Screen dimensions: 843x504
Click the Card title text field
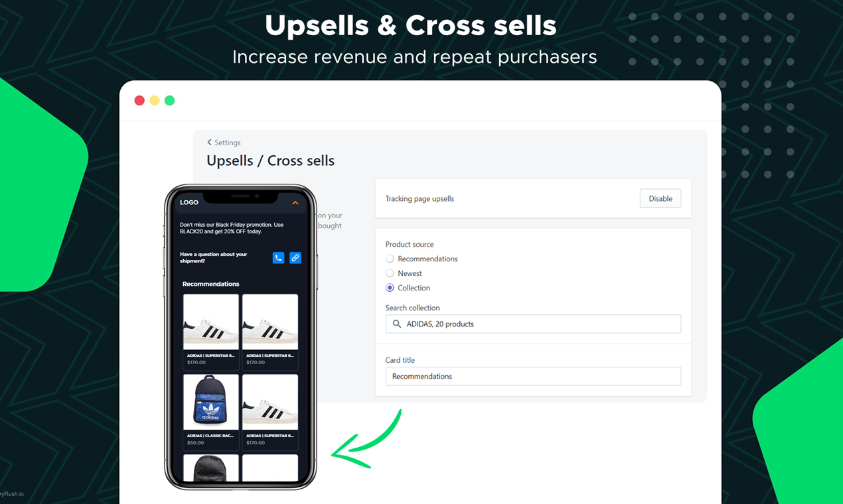(533, 376)
